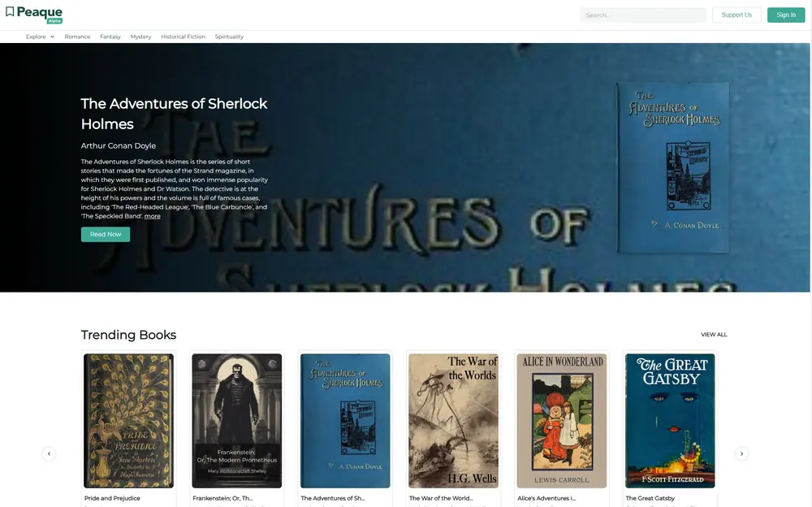Open the hero Sherlock Holmes cover image
The height and width of the screenshot is (507, 812).
click(x=672, y=167)
